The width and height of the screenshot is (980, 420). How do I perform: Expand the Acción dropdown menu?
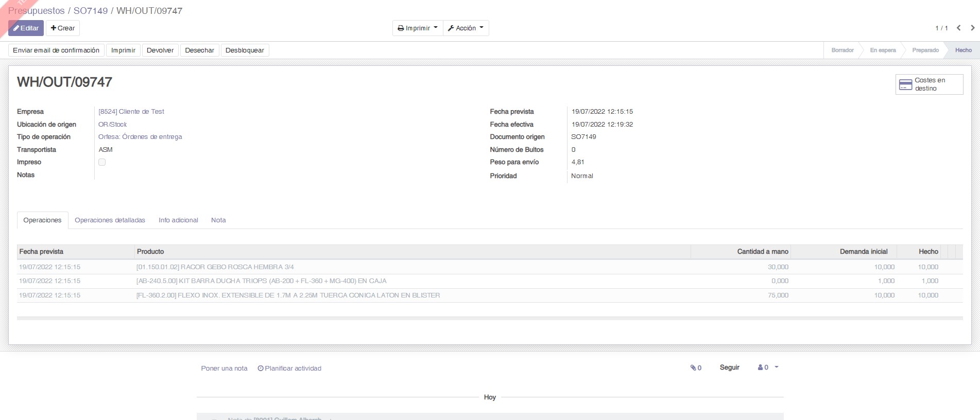pyautogui.click(x=466, y=28)
